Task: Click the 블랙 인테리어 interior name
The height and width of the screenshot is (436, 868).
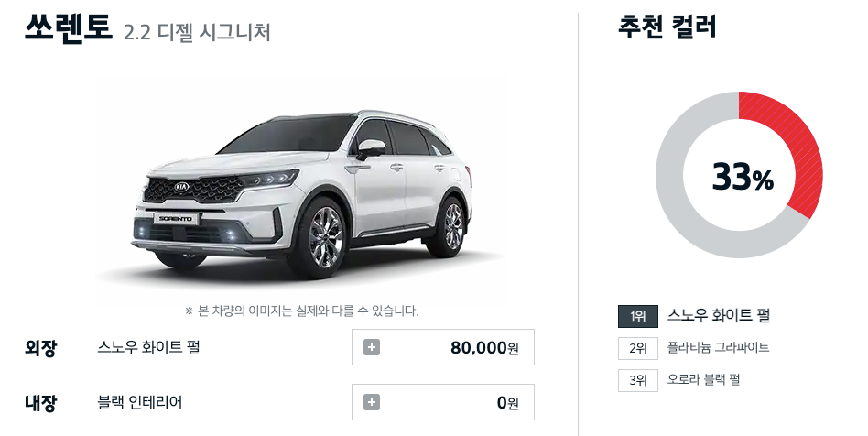Action: point(139,402)
